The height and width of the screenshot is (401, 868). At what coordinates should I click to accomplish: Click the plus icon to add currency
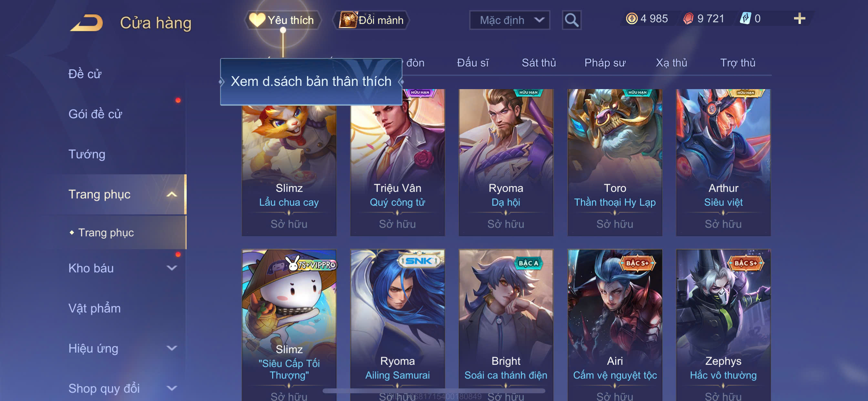pyautogui.click(x=799, y=18)
